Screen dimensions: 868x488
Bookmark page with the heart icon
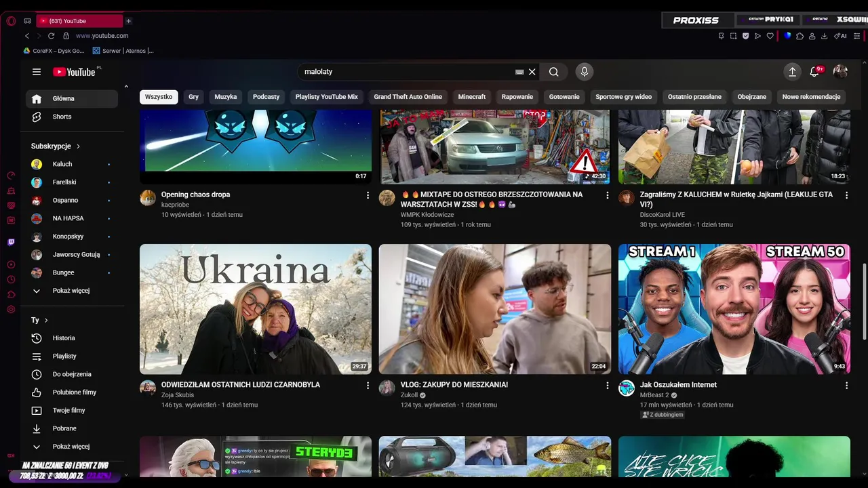770,36
